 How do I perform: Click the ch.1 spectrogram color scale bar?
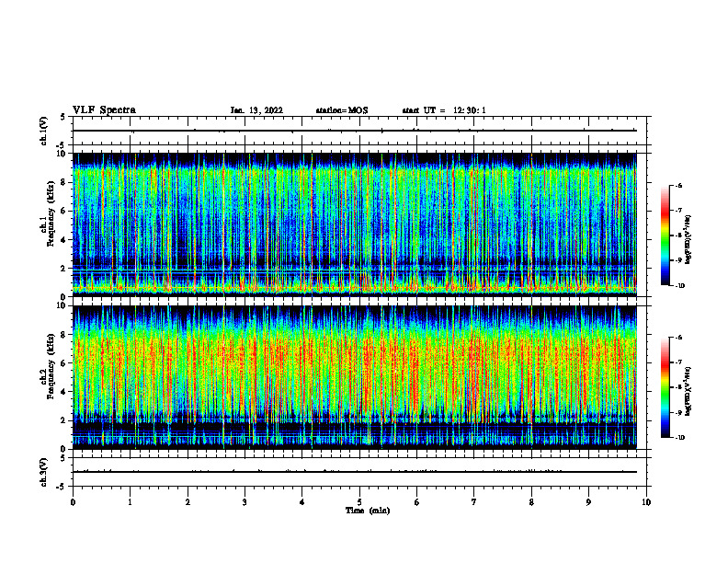pyautogui.click(x=665, y=236)
